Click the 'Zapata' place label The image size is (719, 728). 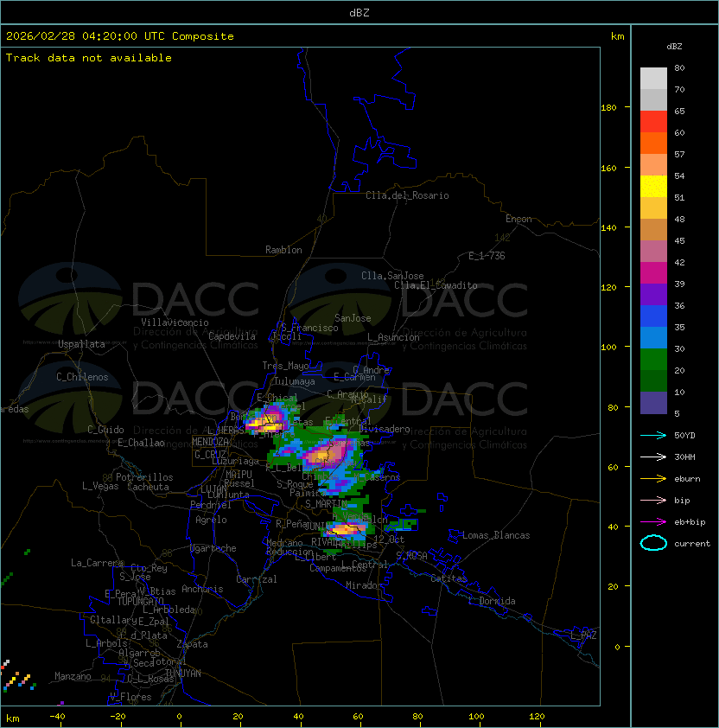click(x=192, y=644)
